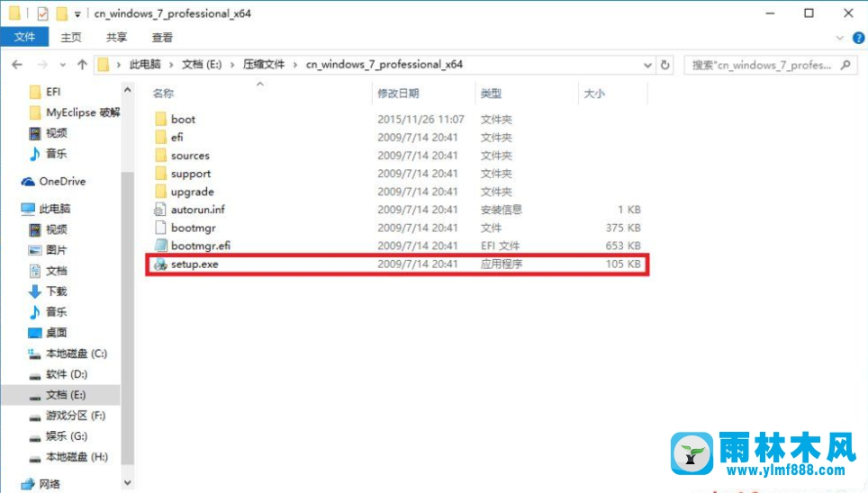The height and width of the screenshot is (493, 868).
Task: Go up one folder level
Action: click(x=82, y=65)
